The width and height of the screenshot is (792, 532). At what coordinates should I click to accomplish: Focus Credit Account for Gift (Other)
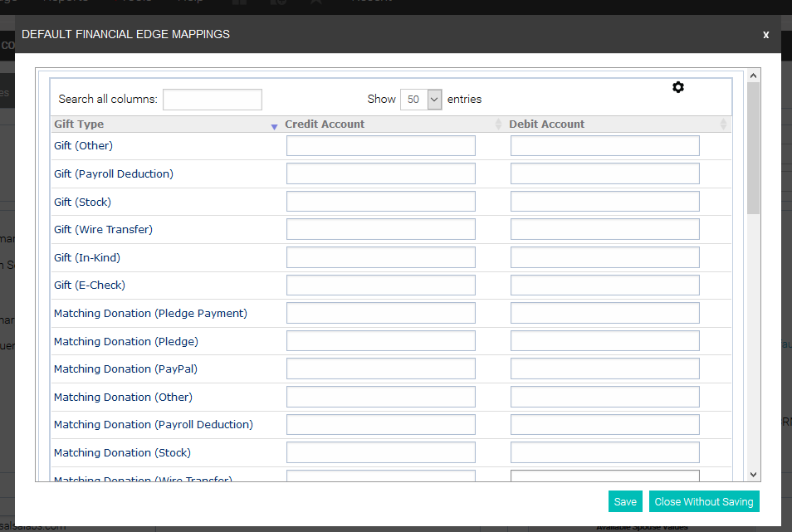point(381,146)
